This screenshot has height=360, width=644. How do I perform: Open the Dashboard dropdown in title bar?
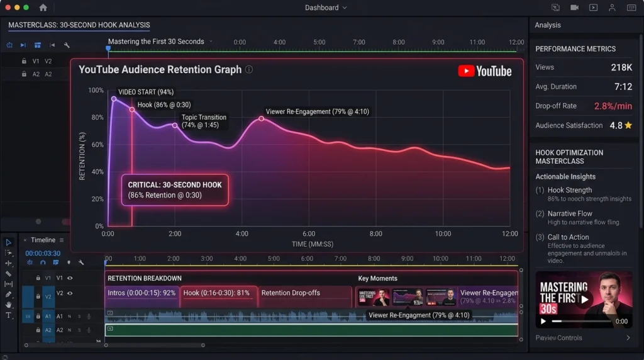tap(326, 8)
